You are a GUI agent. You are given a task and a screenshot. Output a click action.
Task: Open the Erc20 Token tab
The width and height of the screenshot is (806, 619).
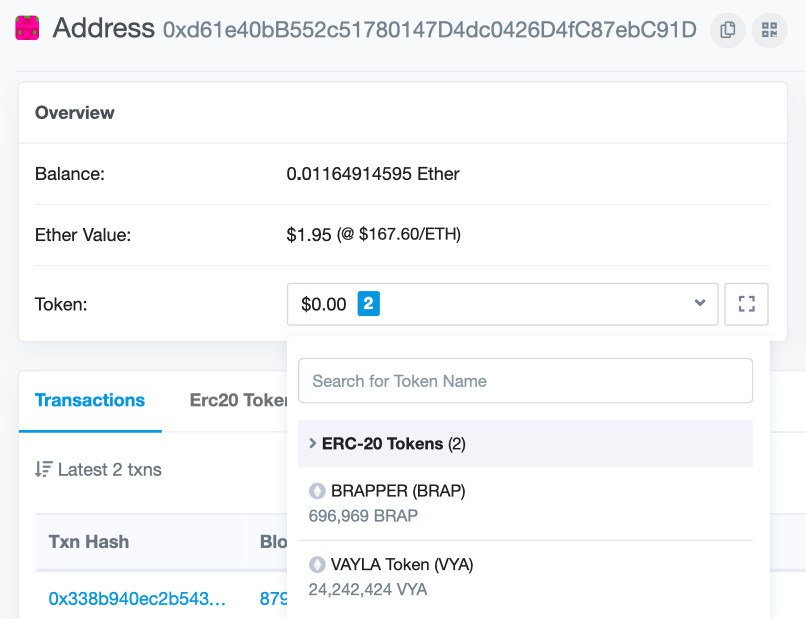point(238,400)
